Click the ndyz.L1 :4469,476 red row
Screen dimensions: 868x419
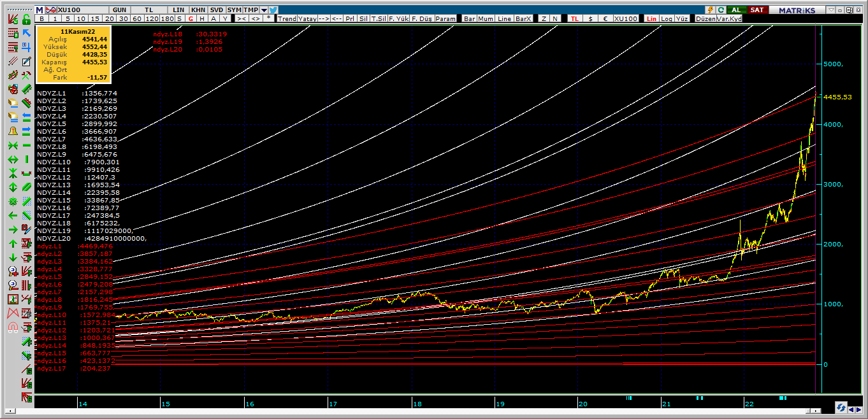[x=75, y=246]
